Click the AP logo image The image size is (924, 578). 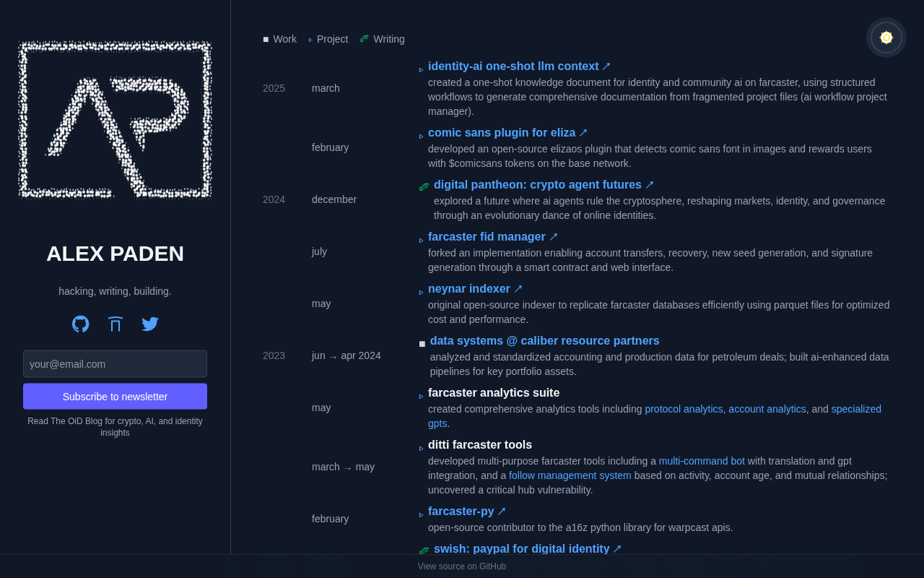[115, 119]
